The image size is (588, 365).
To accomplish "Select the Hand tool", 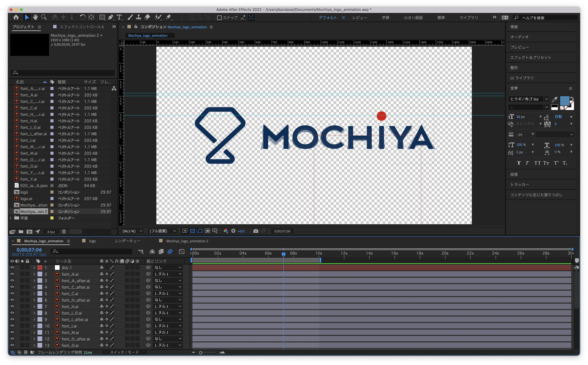I will 35,17.
